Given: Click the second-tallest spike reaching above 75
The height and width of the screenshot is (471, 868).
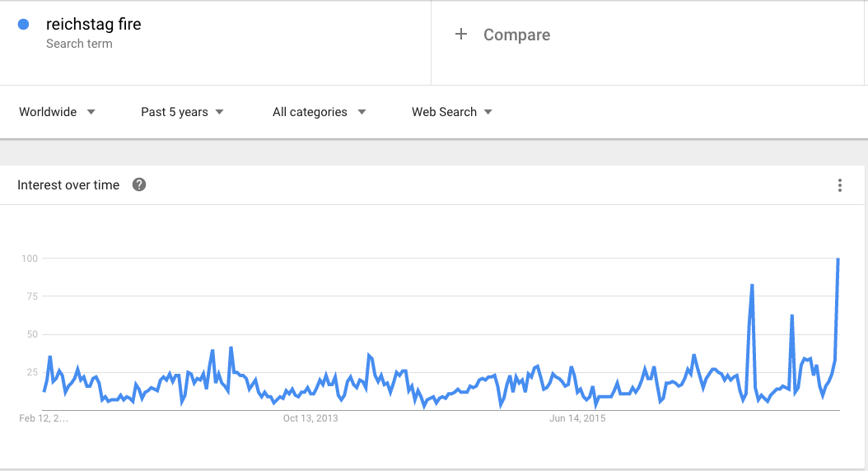Looking at the screenshot, I should tap(752, 286).
